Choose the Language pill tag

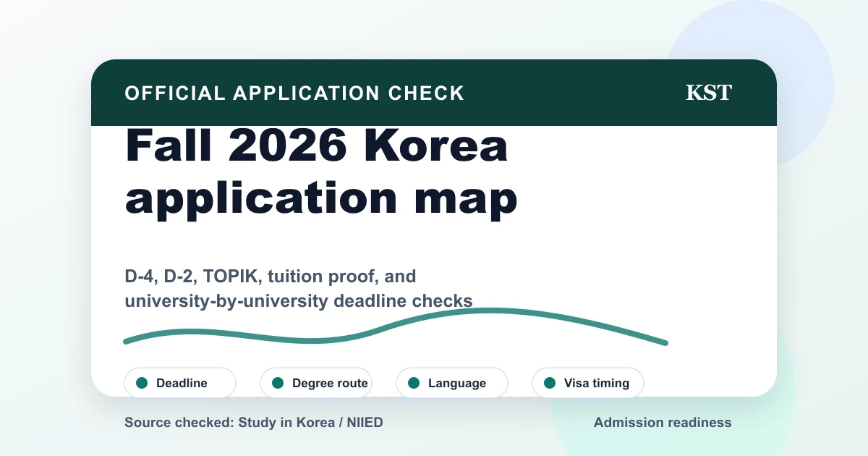[x=452, y=383]
